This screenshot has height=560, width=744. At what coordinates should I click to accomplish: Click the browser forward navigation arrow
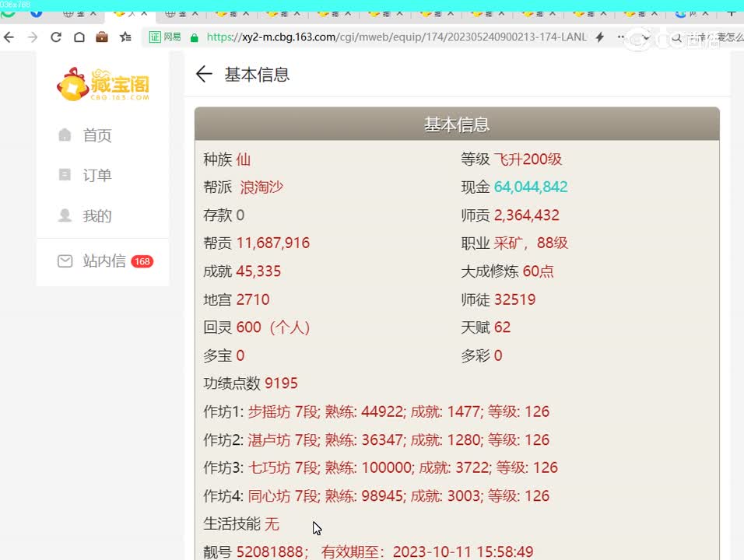click(x=33, y=37)
